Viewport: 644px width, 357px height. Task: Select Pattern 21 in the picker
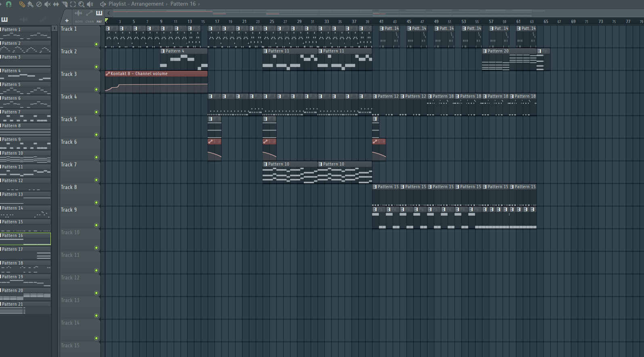[x=25, y=307]
